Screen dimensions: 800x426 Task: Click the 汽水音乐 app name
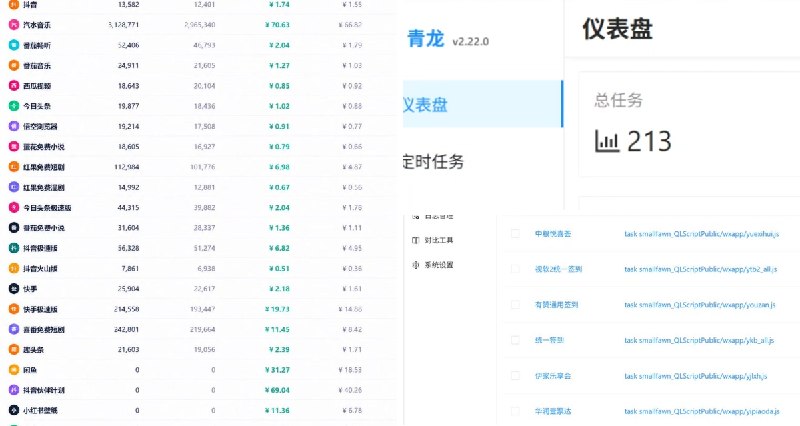pos(37,24)
